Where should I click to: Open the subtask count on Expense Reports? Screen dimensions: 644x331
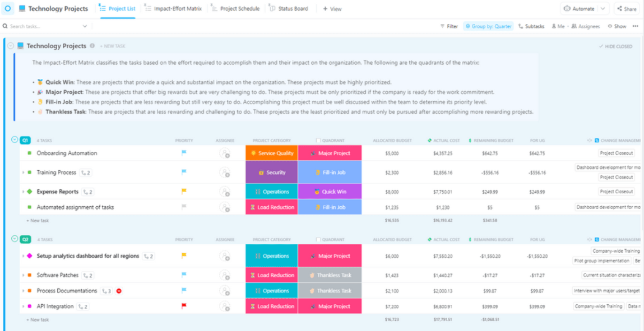(88, 192)
